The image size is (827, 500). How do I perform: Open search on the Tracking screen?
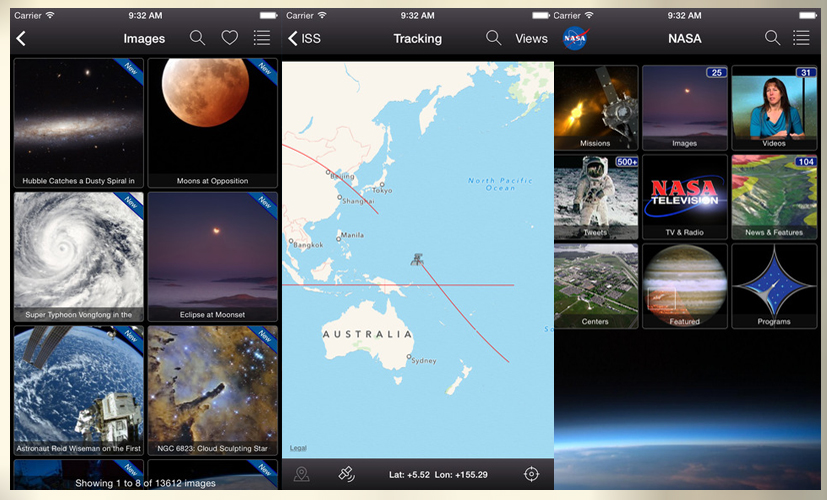coord(494,38)
